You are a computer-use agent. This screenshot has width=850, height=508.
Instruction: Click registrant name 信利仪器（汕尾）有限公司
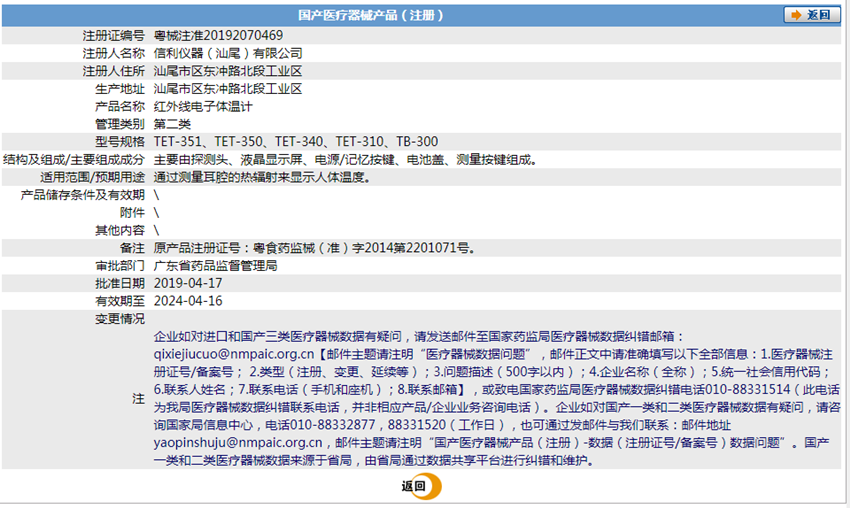point(228,54)
